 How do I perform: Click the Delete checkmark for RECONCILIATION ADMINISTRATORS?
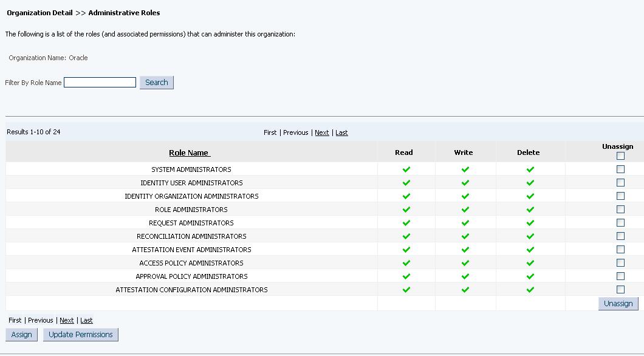pos(530,236)
